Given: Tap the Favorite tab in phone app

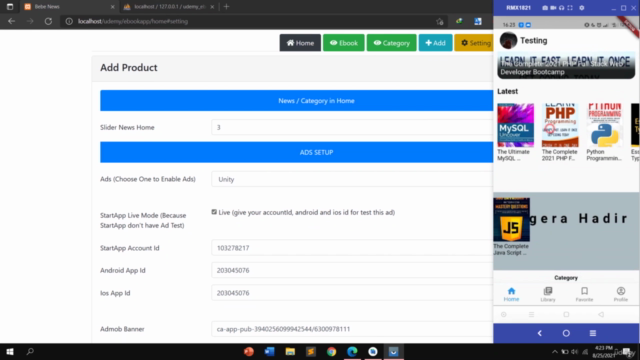Looking at the screenshot, I should click(584, 294).
